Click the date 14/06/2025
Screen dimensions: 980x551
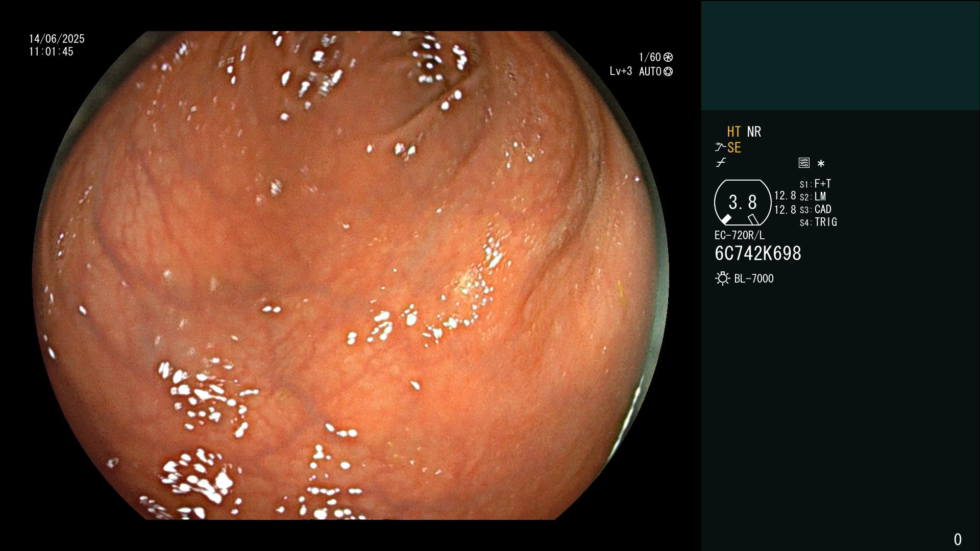57,39
